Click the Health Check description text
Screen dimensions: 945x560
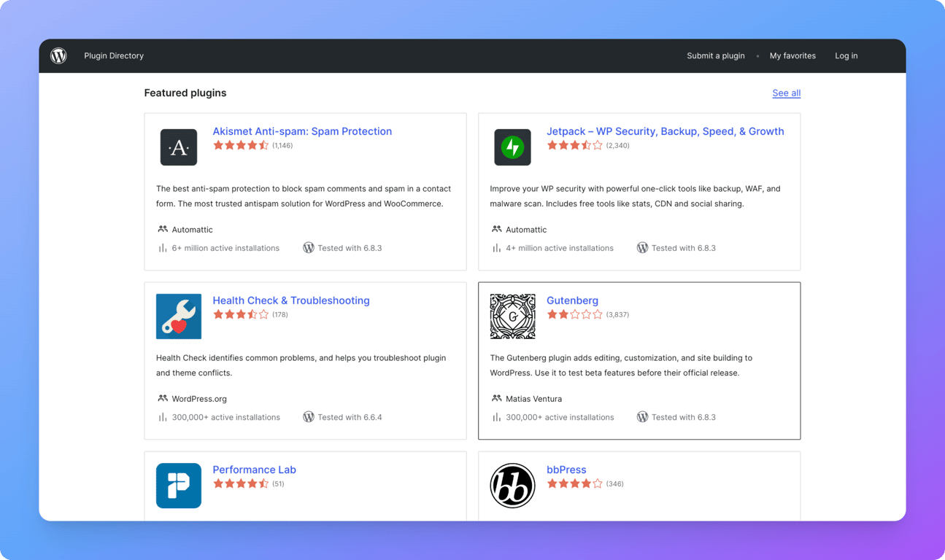pyautogui.click(x=301, y=365)
